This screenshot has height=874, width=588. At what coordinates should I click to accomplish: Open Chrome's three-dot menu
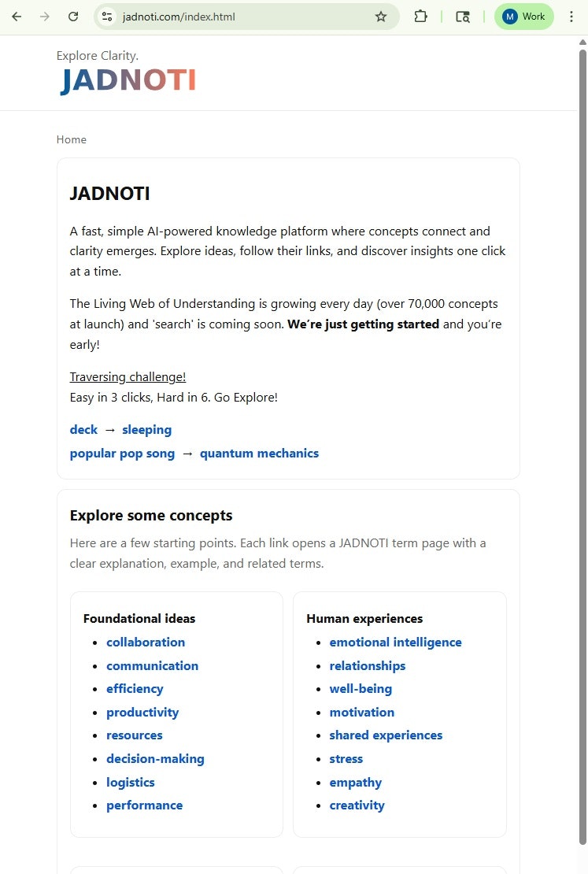click(572, 17)
